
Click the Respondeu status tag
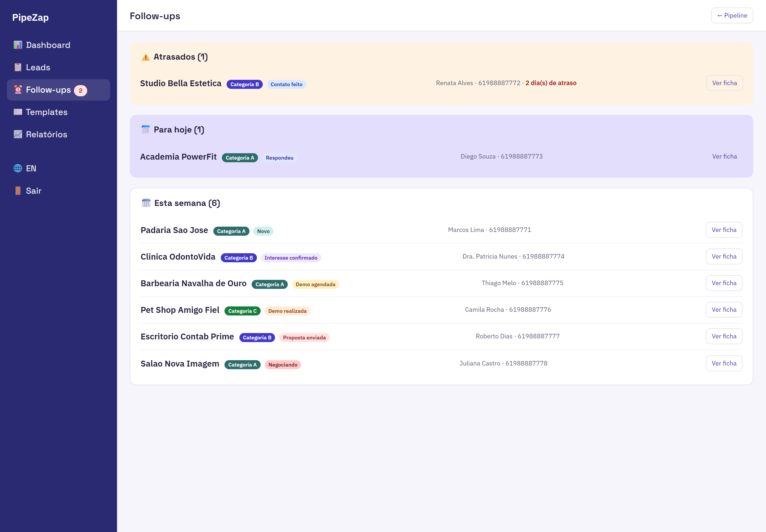point(279,158)
